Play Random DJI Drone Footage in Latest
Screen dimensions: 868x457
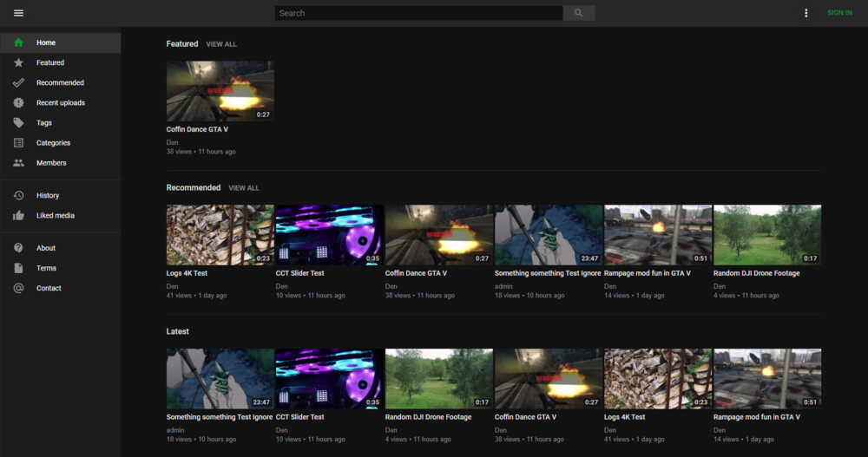[x=438, y=379]
